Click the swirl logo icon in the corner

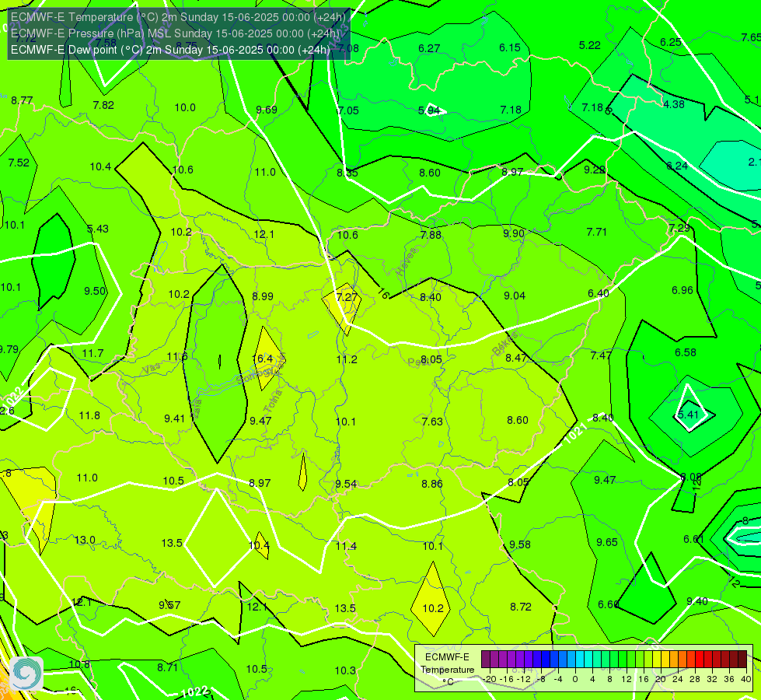point(26,674)
